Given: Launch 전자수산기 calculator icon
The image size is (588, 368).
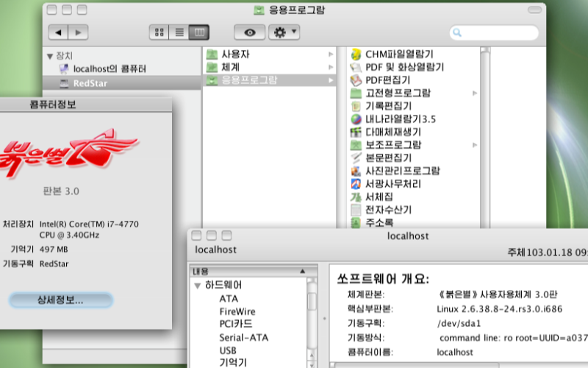Looking at the screenshot, I should coord(356,210).
